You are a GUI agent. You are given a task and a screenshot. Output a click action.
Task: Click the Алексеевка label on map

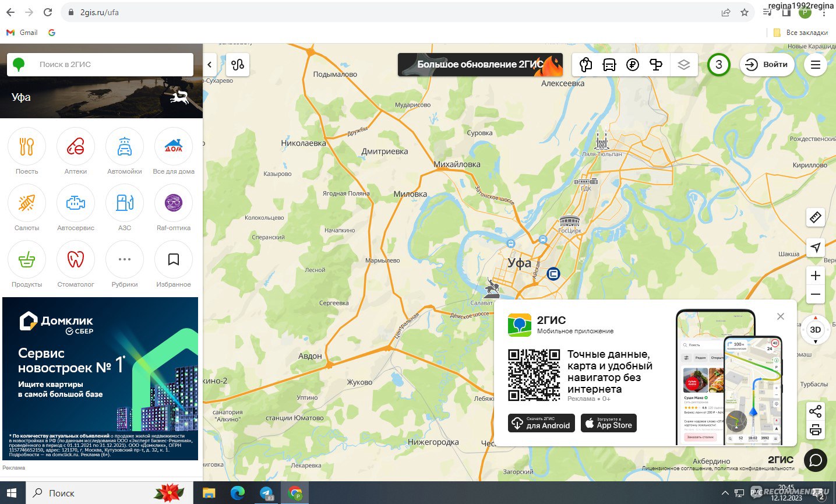click(x=563, y=83)
